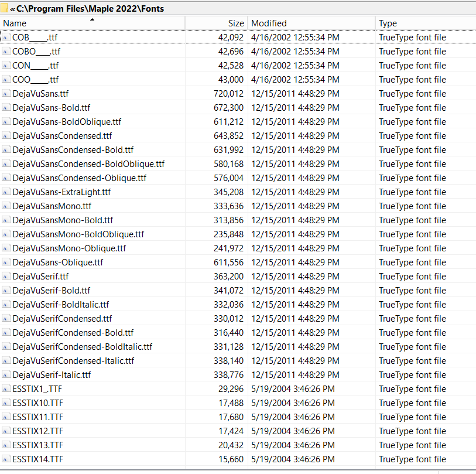Click the font file icon for DejaVuSansMono-Bold.ttf
The height and width of the screenshot is (474, 476).
(6, 220)
